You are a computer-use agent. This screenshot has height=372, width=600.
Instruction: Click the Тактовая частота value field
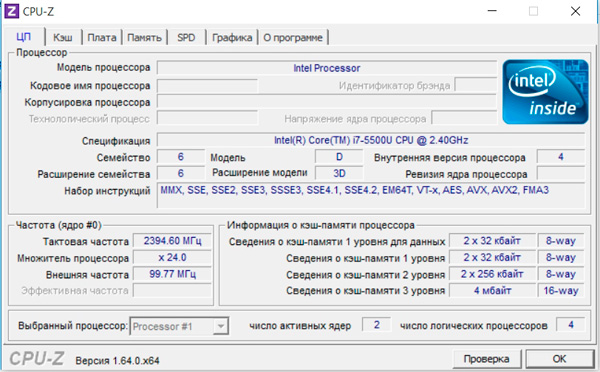pos(172,241)
